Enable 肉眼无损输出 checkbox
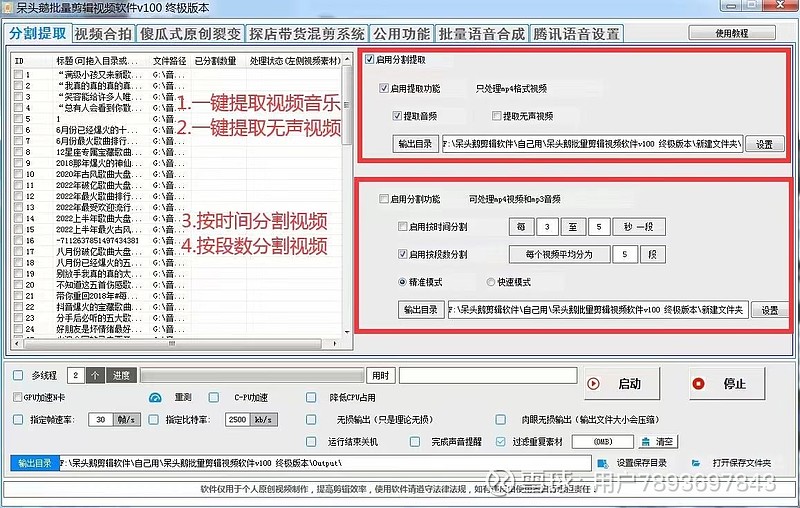The width and height of the screenshot is (800, 508). click(501, 419)
